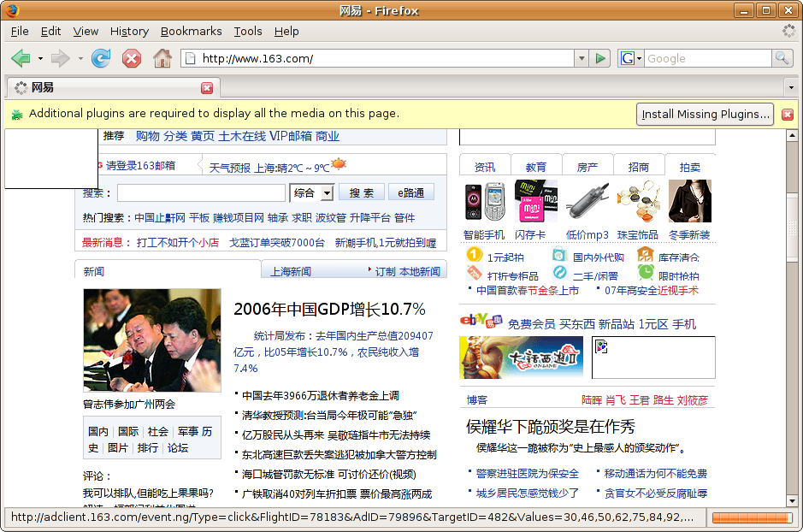This screenshot has height=532, width=803.
Task: Click the magnifier search icon in the Google box
Action: (782, 58)
